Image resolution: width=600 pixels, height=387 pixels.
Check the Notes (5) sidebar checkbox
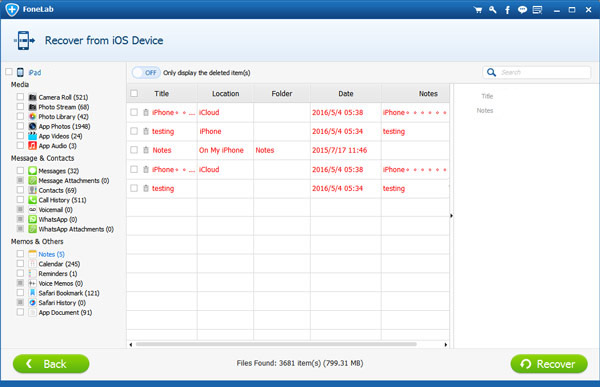pyautogui.click(x=20, y=254)
